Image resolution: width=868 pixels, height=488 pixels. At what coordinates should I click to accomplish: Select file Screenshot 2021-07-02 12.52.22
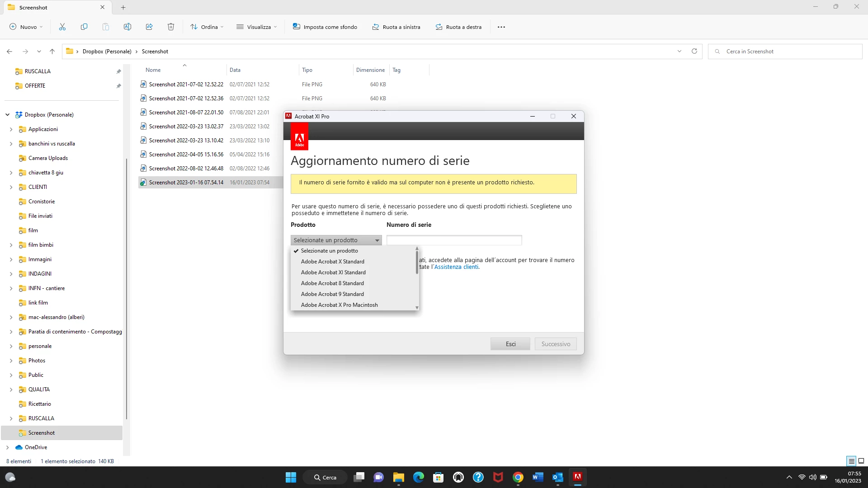(186, 84)
